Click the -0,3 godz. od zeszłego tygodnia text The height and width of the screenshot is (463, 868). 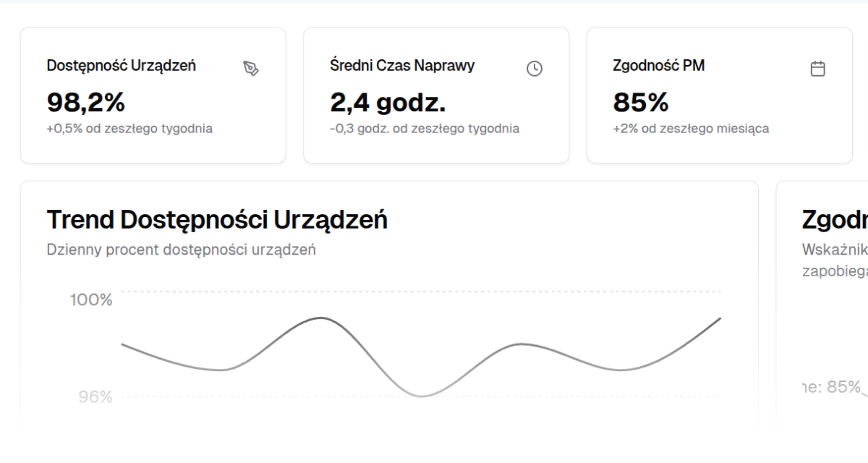(425, 129)
